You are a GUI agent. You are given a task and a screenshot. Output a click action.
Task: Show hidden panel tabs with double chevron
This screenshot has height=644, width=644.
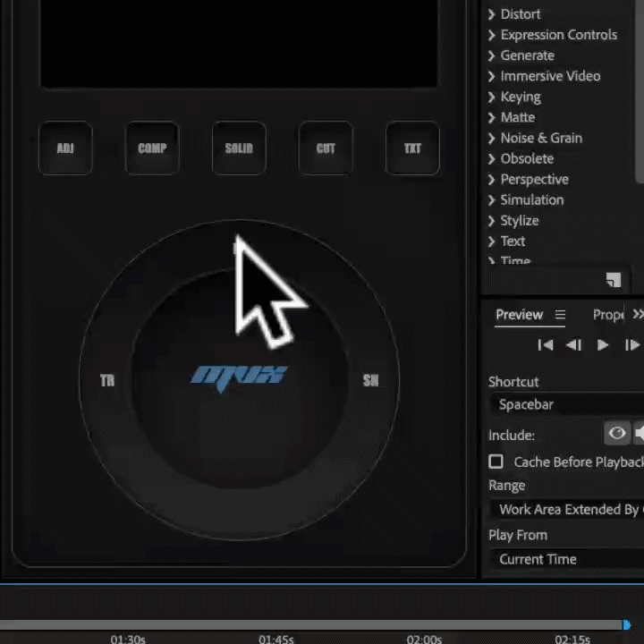[638, 314]
